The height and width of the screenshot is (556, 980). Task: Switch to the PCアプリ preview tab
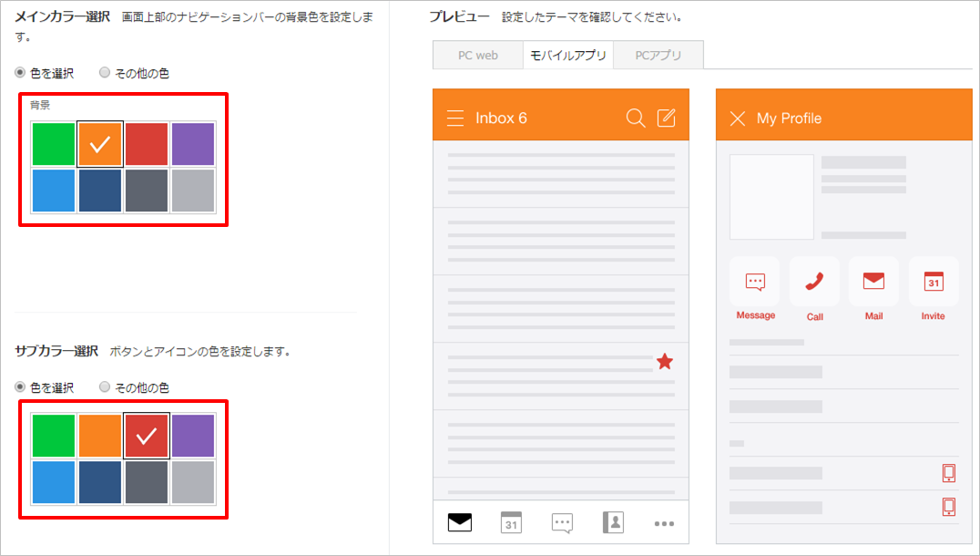[x=658, y=56]
